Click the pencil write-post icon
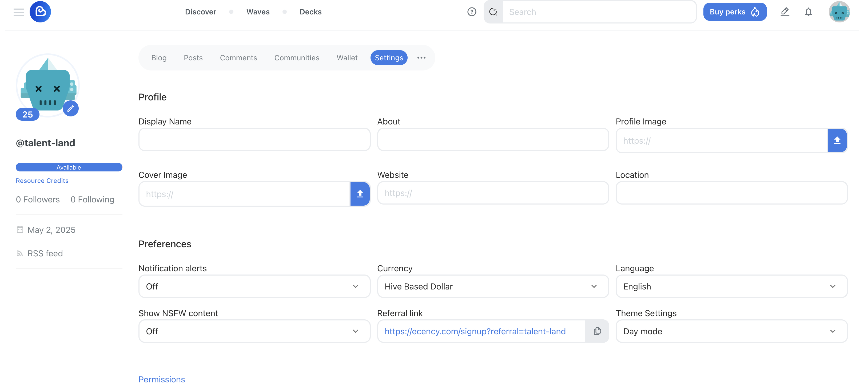The image size is (868, 388). click(785, 12)
